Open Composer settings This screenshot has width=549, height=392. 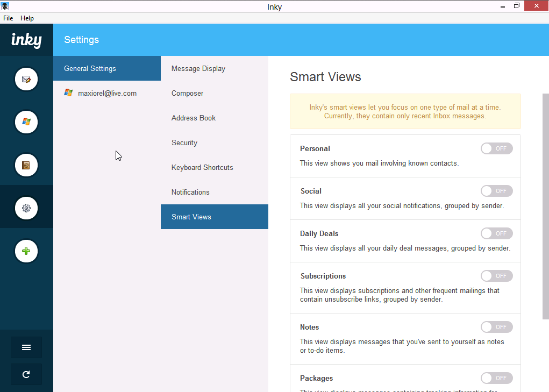[x=215, y=94]
